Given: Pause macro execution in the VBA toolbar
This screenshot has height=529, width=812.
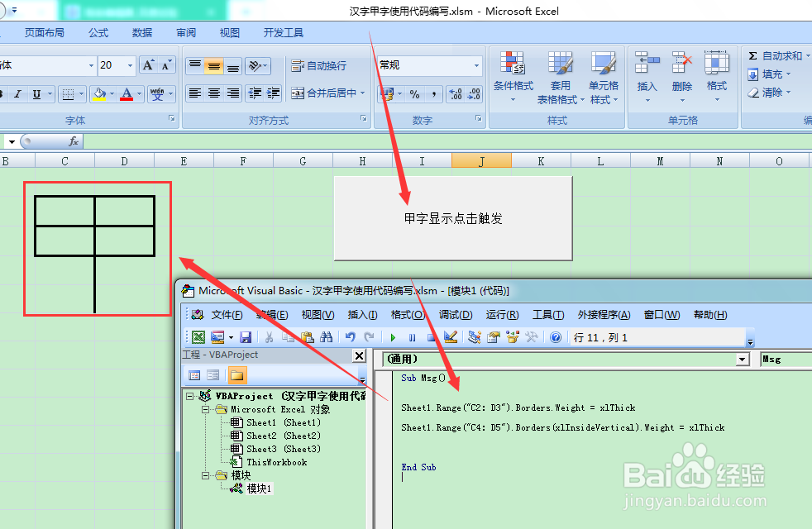Looking at the screenshot, I should [412, 336].
